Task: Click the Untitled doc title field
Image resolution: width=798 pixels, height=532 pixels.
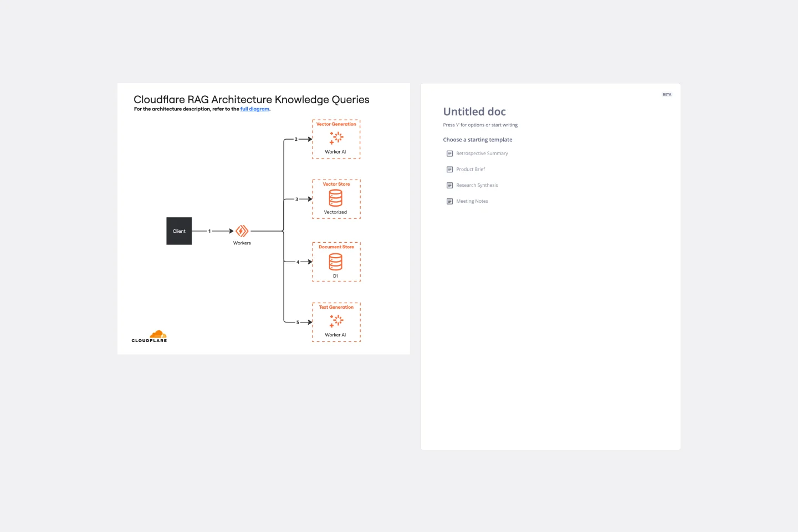Action: [474, 112]
